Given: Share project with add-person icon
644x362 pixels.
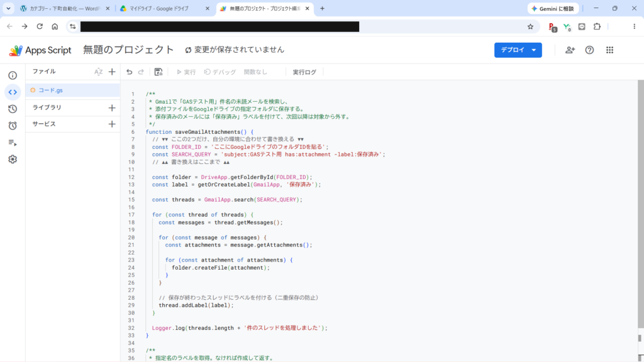Looking at the screenshot, I should [570, 50].
